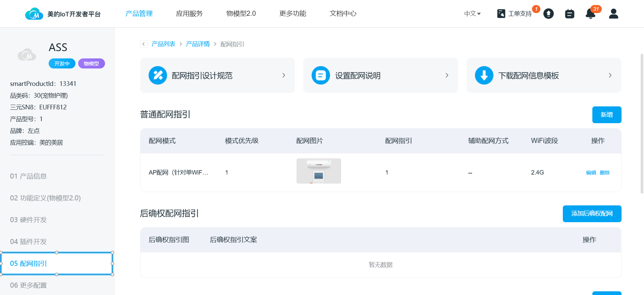Click the upload arrow circle icon

click(548, 14)
